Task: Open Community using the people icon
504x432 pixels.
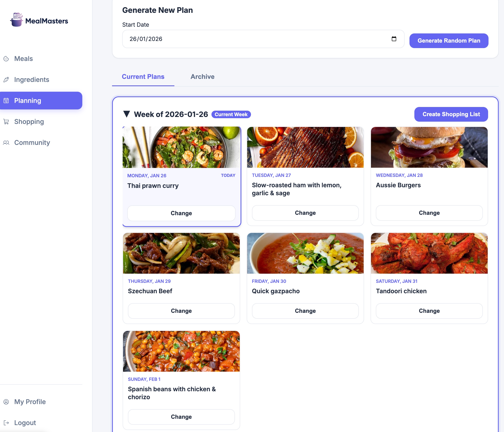Action: tap(6, 143)
